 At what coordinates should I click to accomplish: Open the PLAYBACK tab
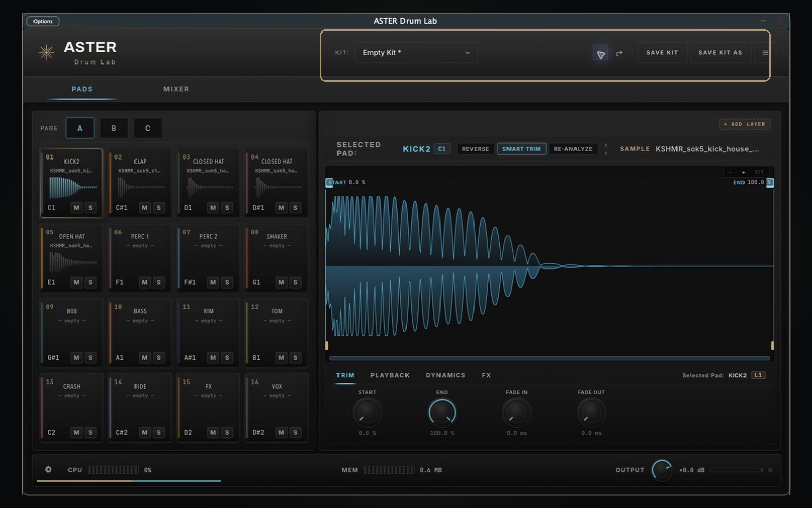[390, 375]
